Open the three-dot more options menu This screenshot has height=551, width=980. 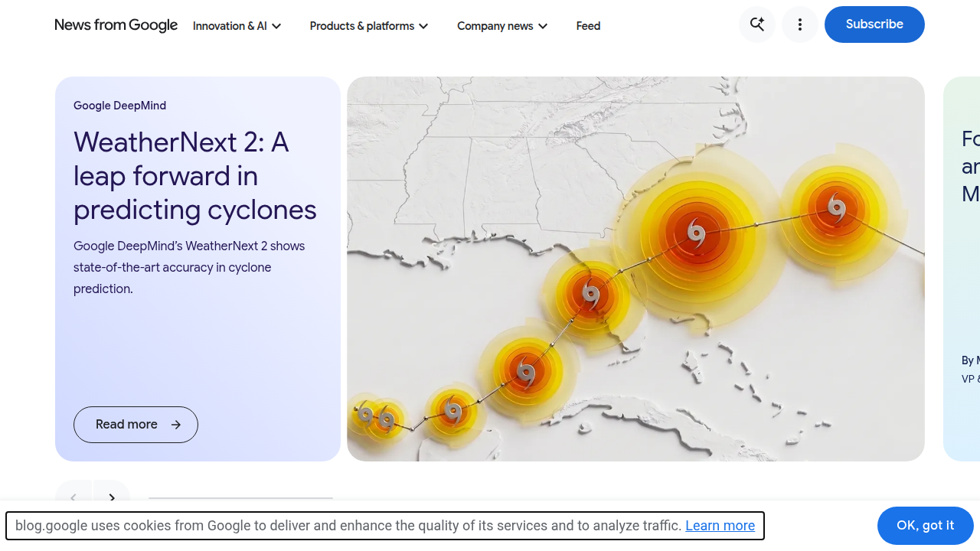pos(800,24)
